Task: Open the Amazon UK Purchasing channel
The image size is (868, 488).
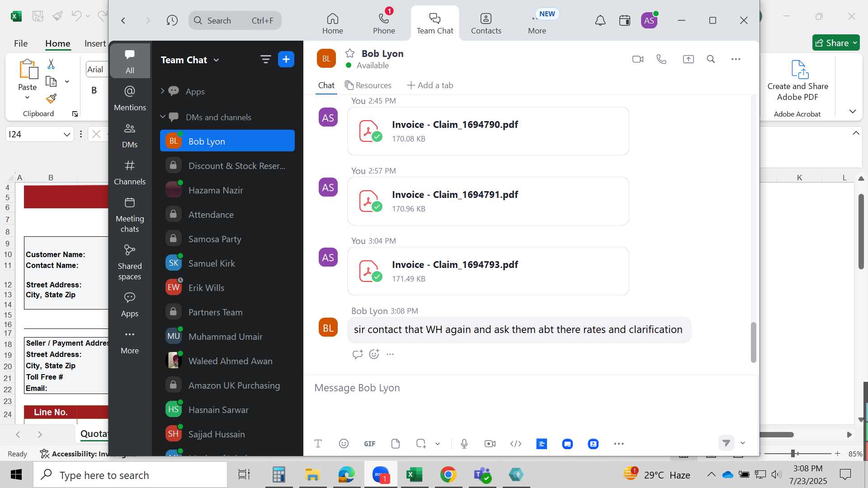Action: tap(227, 385)
